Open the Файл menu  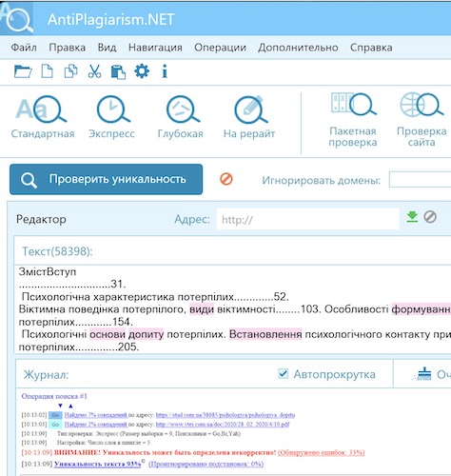[x=24, y=48]
